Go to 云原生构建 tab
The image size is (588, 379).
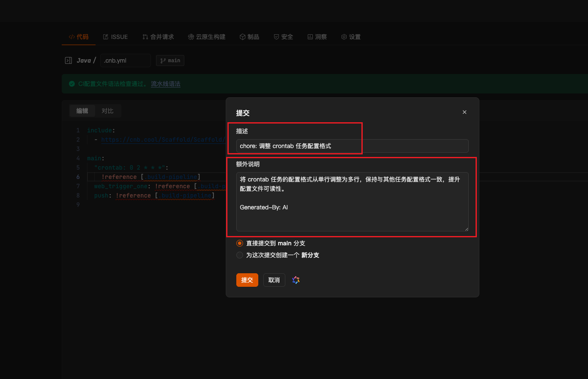[207, 37]
